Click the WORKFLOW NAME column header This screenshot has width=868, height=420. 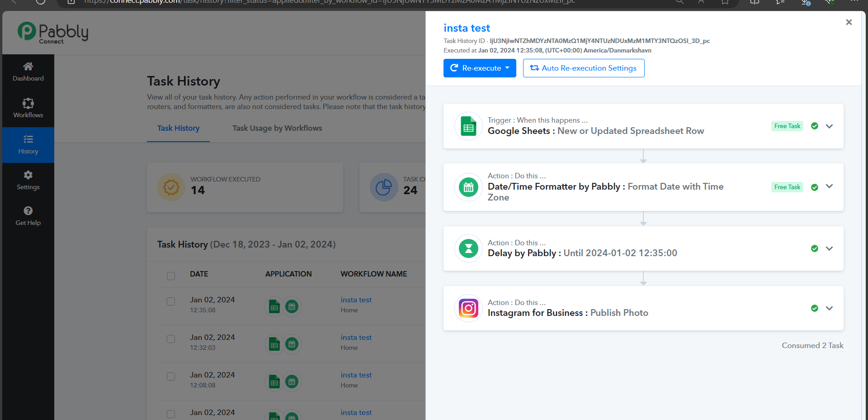(x=374, y=274)
